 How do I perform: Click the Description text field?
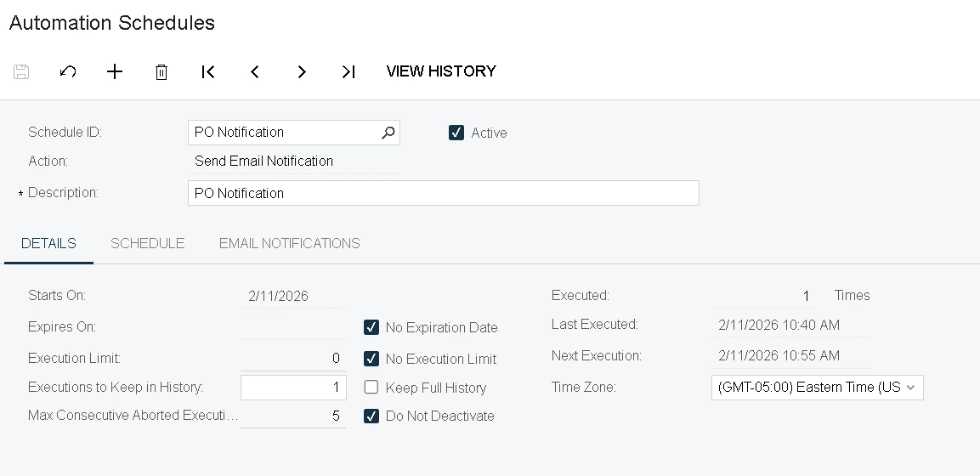[443, 193]
